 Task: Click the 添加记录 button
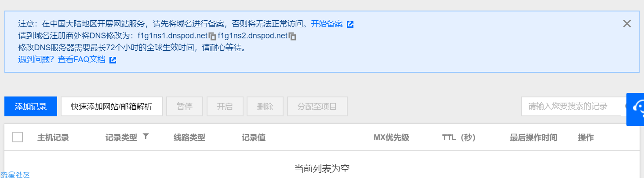pos(31,107)
